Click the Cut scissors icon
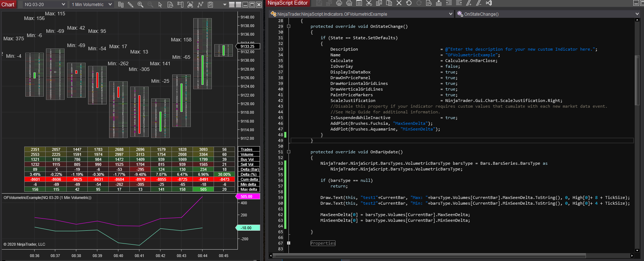 369,3
